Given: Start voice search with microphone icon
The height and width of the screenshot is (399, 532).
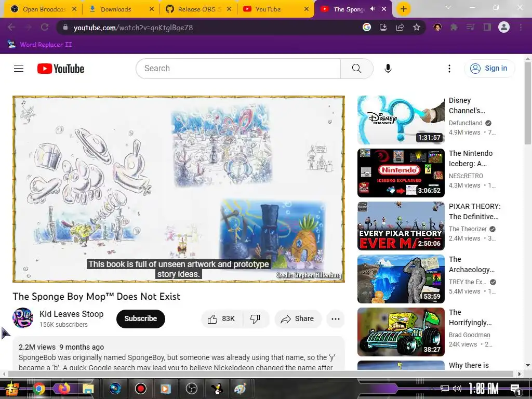Looking at the screenshot, I should tap(388, 69).
